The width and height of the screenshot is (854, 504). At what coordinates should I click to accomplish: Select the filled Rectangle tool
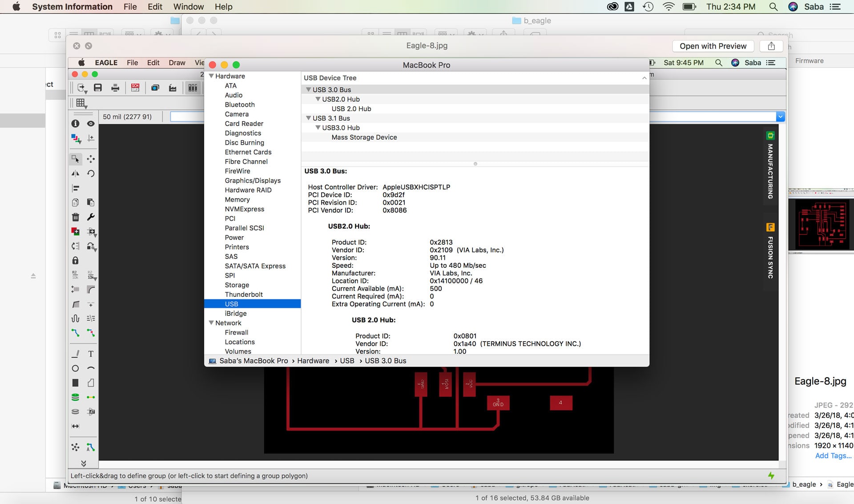pos(76,383)
